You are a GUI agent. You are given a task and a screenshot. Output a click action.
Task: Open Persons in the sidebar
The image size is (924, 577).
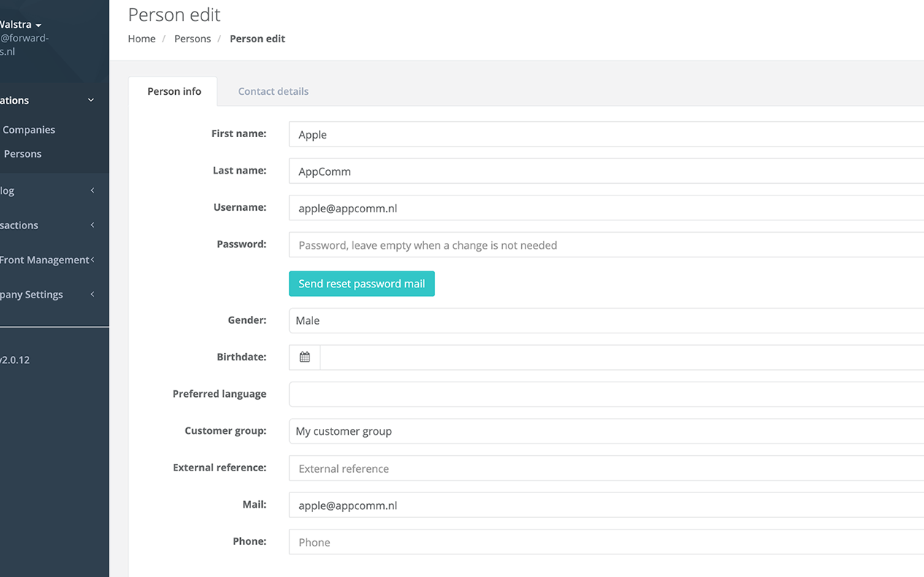23,154
